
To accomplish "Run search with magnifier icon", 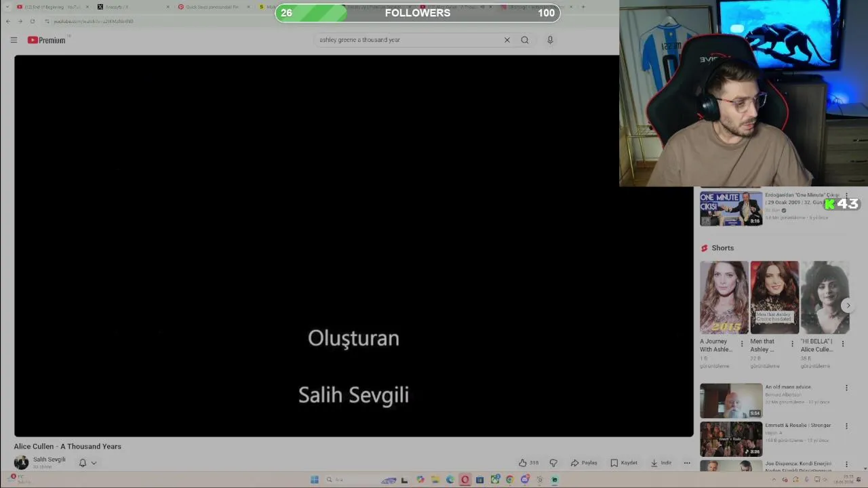I will click(x=525, y=40).
